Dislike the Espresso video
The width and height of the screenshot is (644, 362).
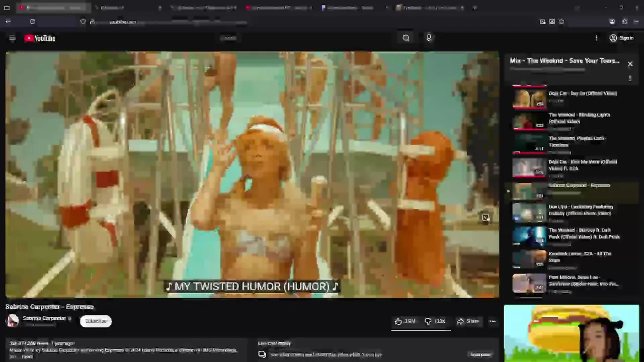435,321
